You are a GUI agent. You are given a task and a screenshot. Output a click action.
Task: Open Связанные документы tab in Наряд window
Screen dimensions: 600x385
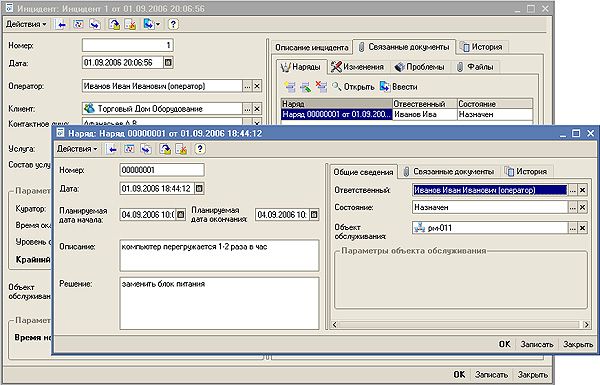click(x=449, y=172)
